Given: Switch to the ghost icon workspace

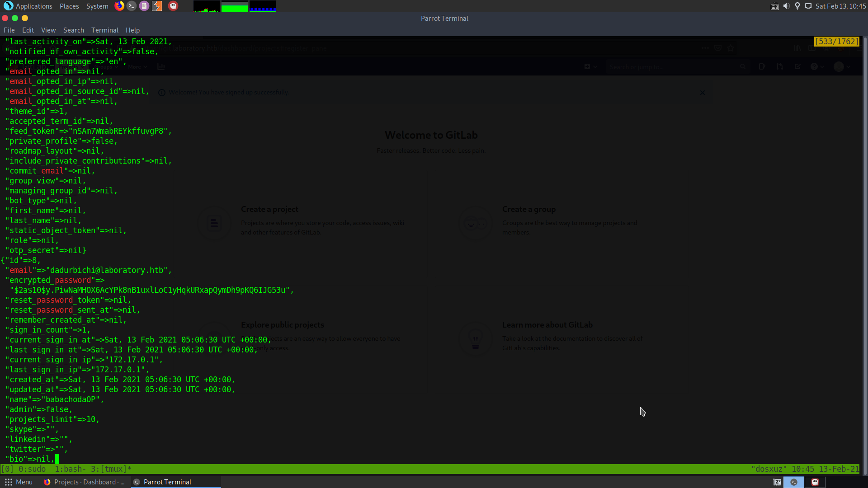Looking at the screenshot, I should (x=815, y=482).
